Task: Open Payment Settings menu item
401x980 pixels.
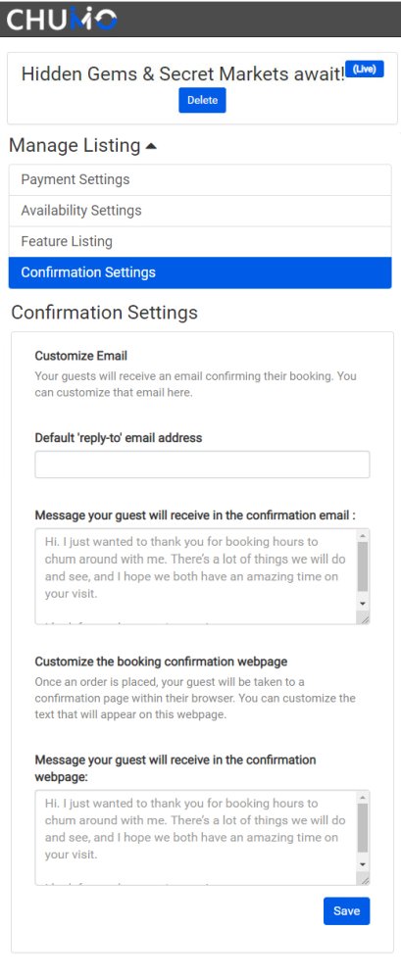Action: point(200,180)
